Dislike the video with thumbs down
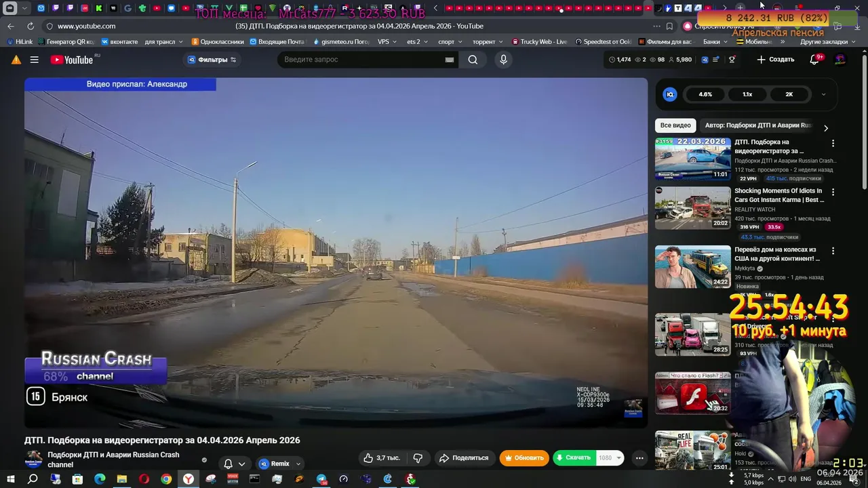This screenshot has width=868, height=488. pos(418,458)
